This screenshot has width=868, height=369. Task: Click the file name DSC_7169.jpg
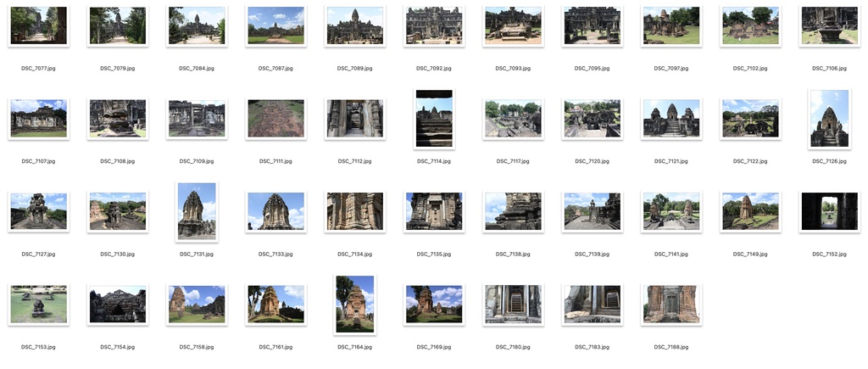434,347
